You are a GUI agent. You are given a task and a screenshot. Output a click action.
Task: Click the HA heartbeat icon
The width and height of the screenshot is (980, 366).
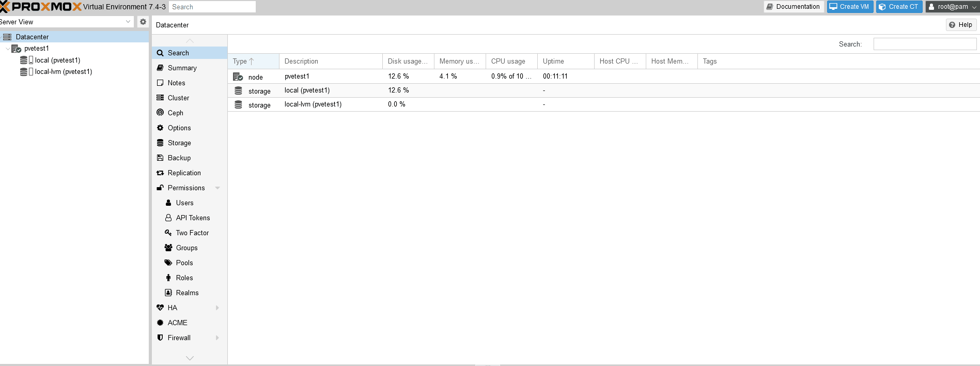[160, 308]
